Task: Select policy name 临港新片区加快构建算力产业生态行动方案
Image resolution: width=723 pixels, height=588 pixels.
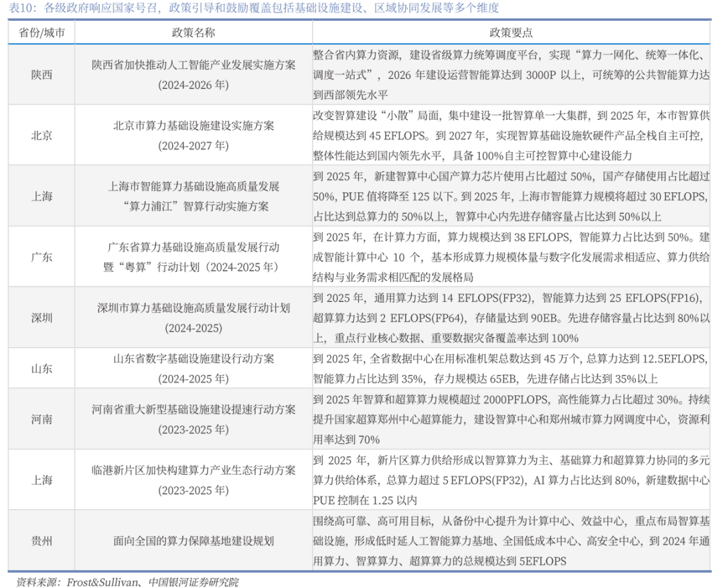Action: click(193, 470)
